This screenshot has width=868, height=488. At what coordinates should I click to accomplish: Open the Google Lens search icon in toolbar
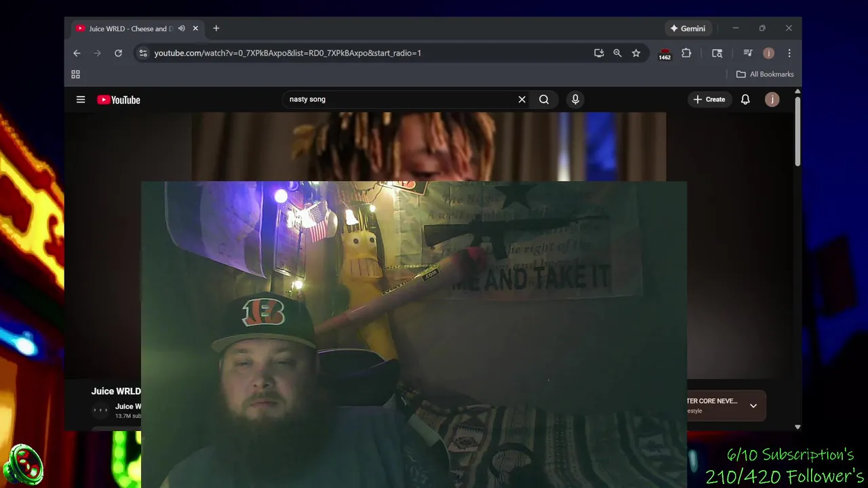tap(717, 53)
